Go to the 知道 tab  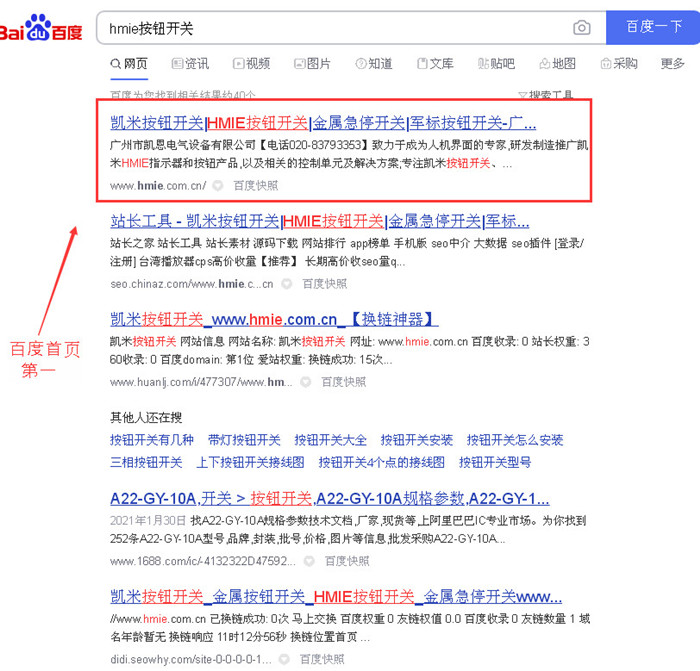tap(372, 64)
